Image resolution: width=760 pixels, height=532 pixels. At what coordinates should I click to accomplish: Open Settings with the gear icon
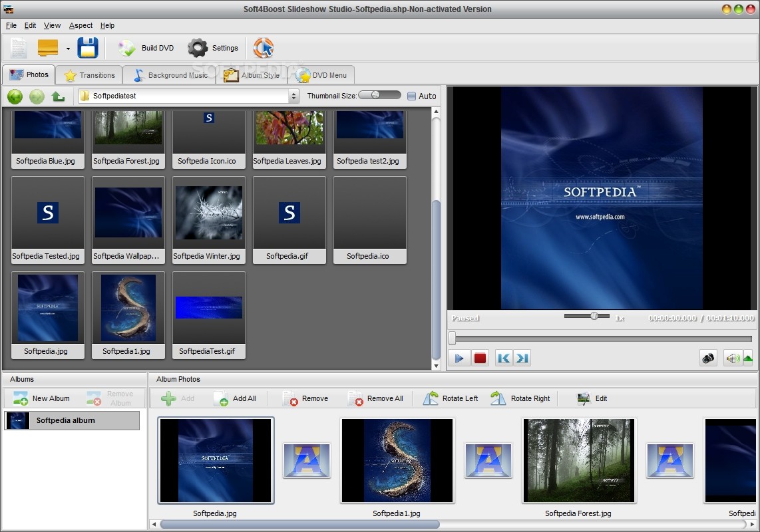pos(213,48)
